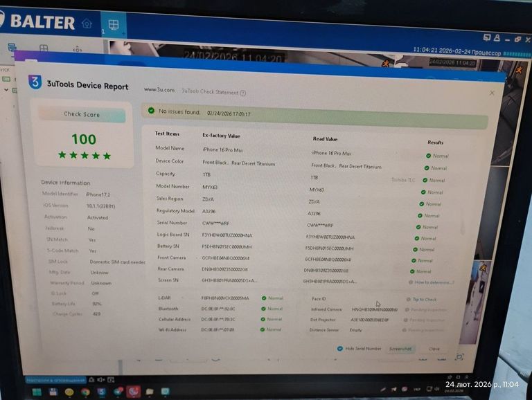Click Tap to Check for Face ID
The width and height of the screenshot is (532, 400).
[424, 300]
